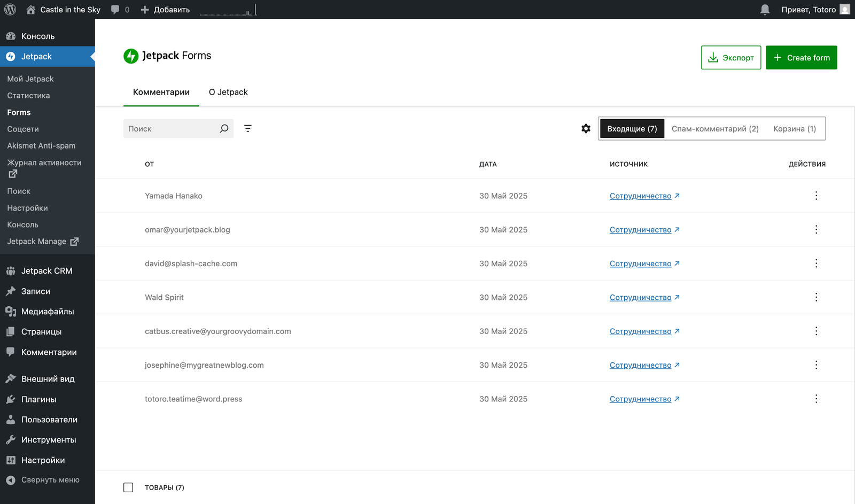855x504 pixels.
Task: Click the search magnifier icon
Action: coord(224,128)
